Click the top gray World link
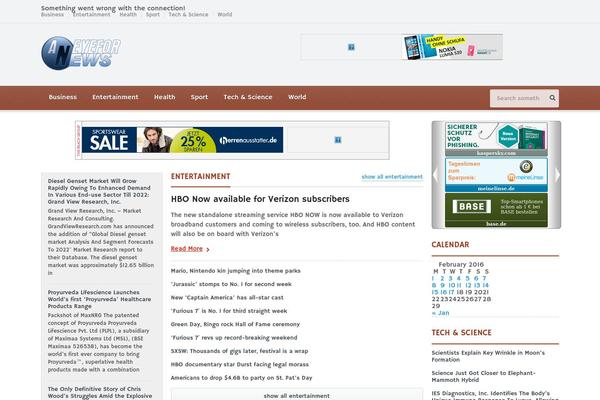The image size is (600, 400). (x=225, y=15)
